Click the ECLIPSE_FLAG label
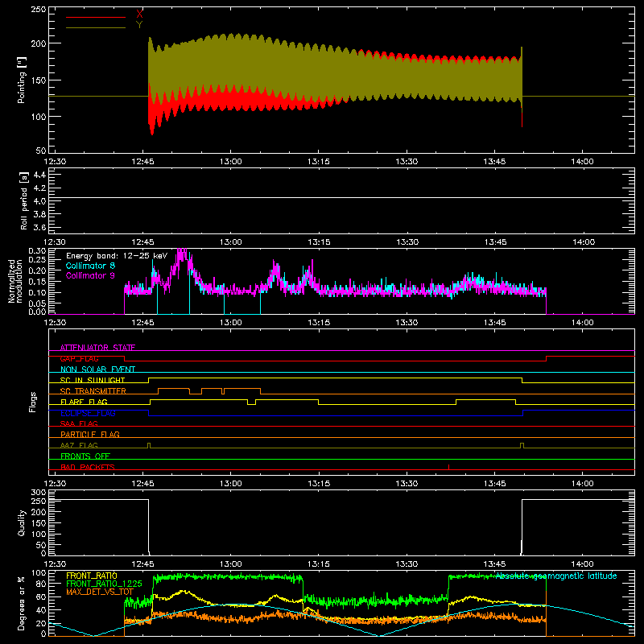This screenshot has height=644, width=644. pos(88,413)
